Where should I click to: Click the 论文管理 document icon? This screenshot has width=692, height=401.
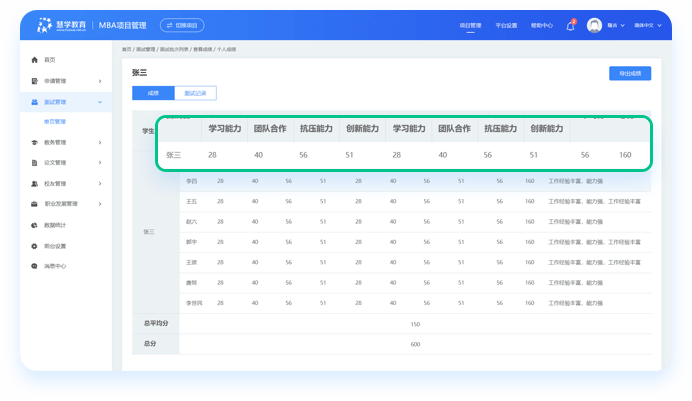point(35,162)
